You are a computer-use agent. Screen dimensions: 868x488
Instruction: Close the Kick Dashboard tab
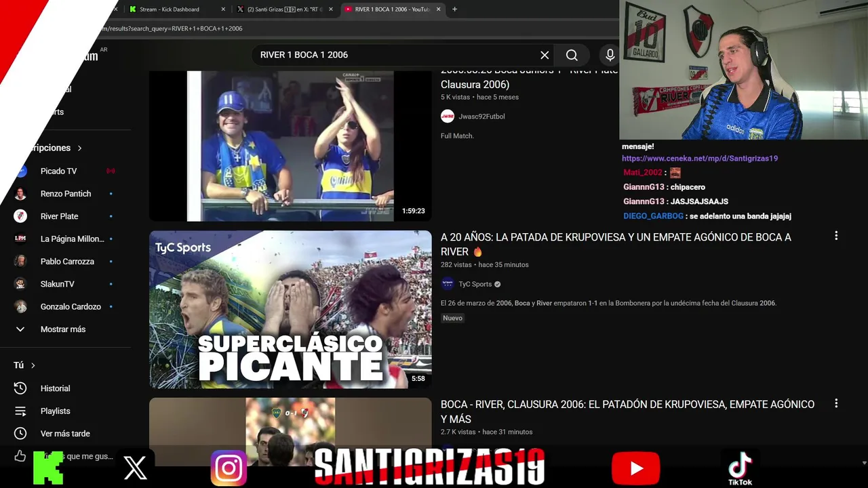tap(223, 9)
